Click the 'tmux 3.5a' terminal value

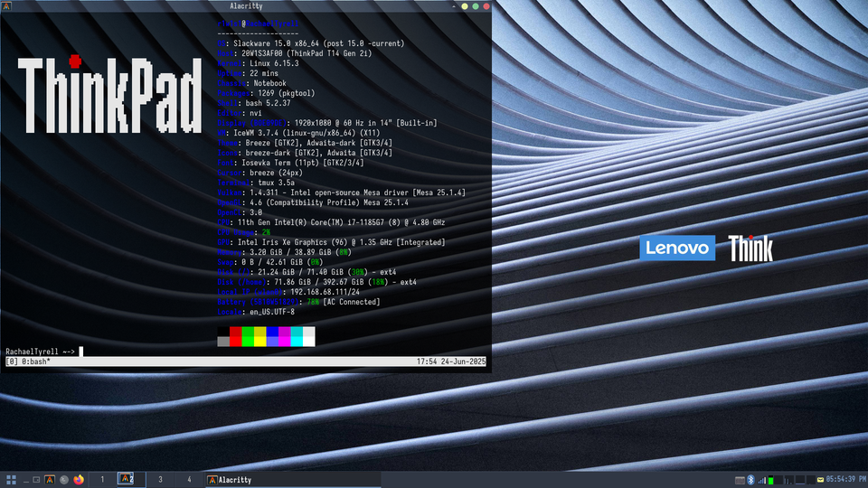277,183
